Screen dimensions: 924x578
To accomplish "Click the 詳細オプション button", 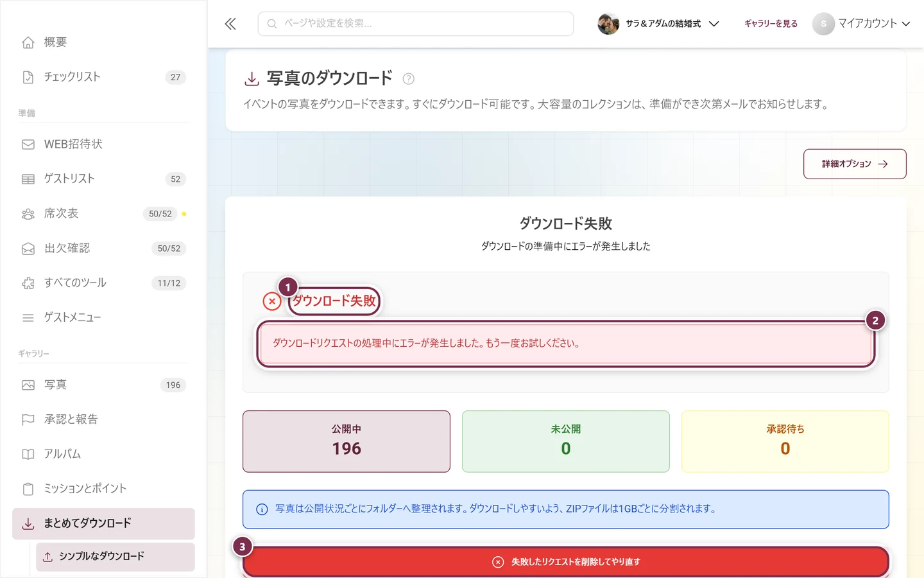I will point(855,164).
